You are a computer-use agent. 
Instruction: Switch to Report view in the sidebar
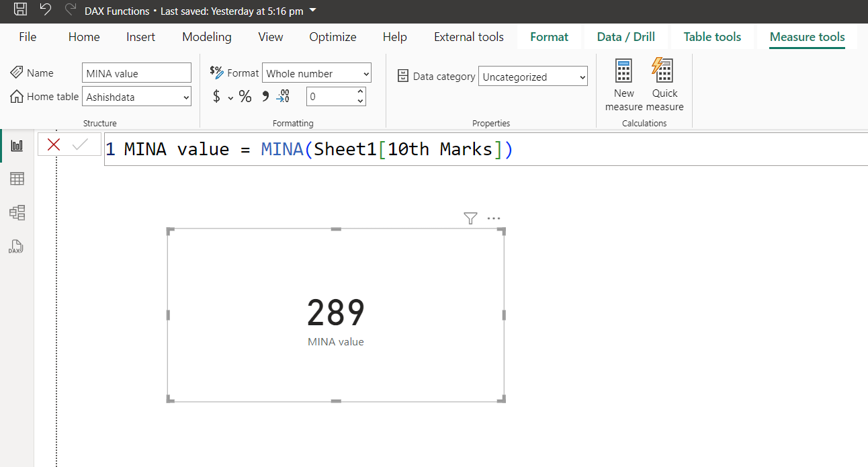coord(16,144)
